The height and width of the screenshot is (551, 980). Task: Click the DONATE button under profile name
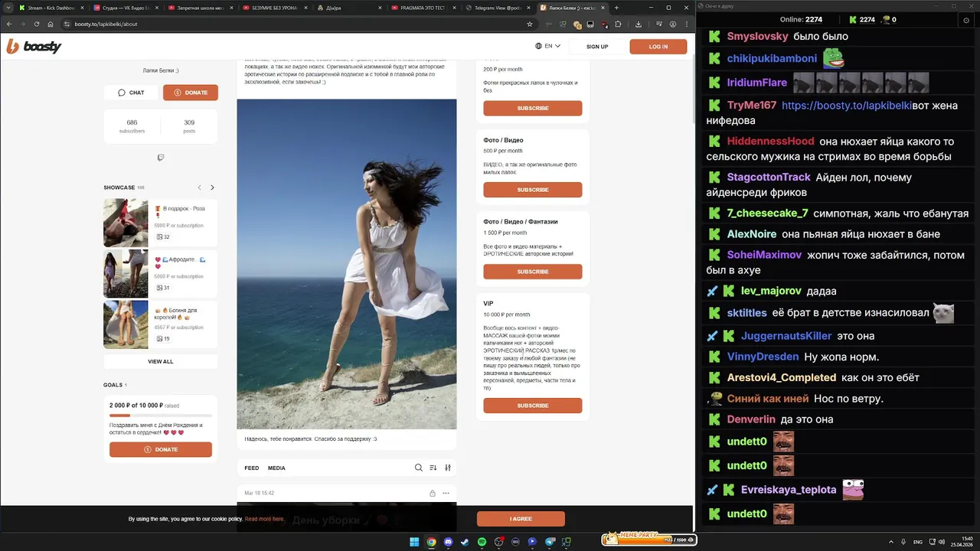tap(191, 93)
